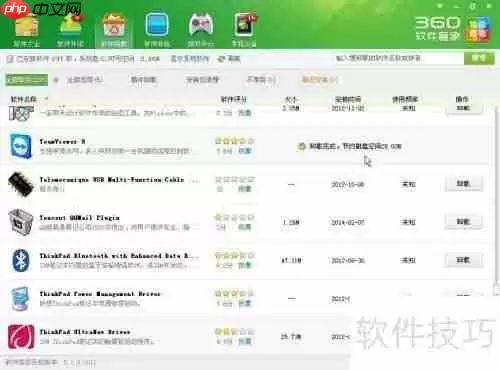The image size is (500, 370).
Task: Click the Tencent QQMail Plugin icon
Action: pyautogui.click(x=21, y=222)
